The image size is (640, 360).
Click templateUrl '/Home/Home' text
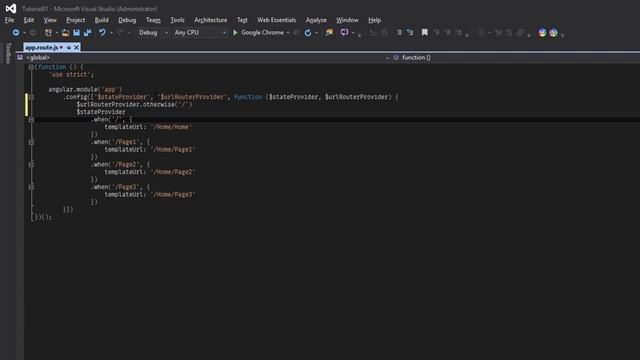148,127
